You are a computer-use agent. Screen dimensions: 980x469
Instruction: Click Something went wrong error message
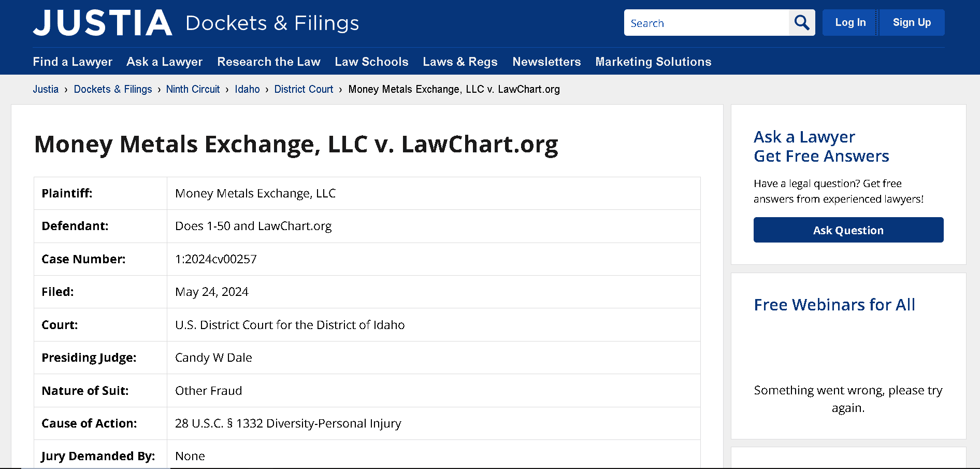pos(848,399)
